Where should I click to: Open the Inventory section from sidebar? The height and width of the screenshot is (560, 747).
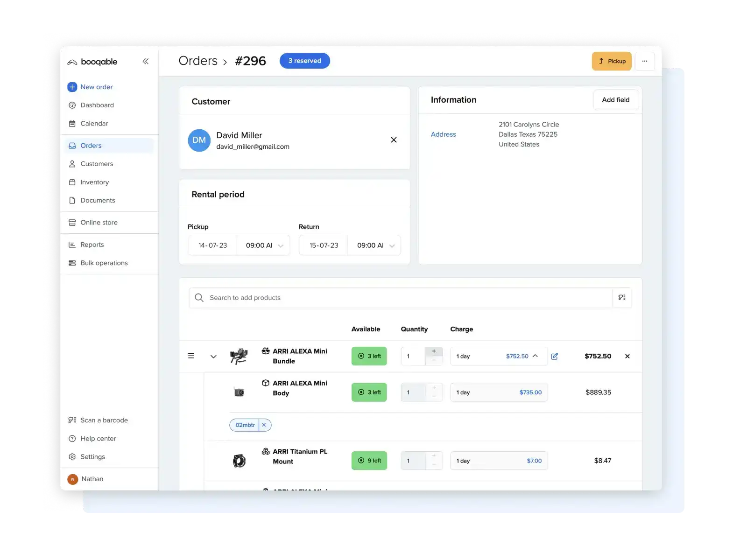point(94,182)
